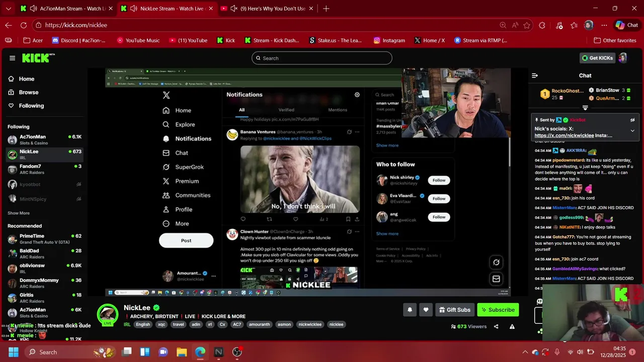
Task: Click microphone icon in system tray
Action: click(x=557, y=352)
